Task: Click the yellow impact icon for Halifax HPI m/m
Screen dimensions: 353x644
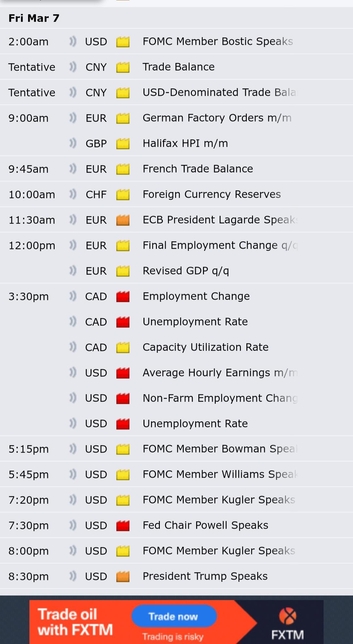Action: pyautogui.click(x=123, y=143)
